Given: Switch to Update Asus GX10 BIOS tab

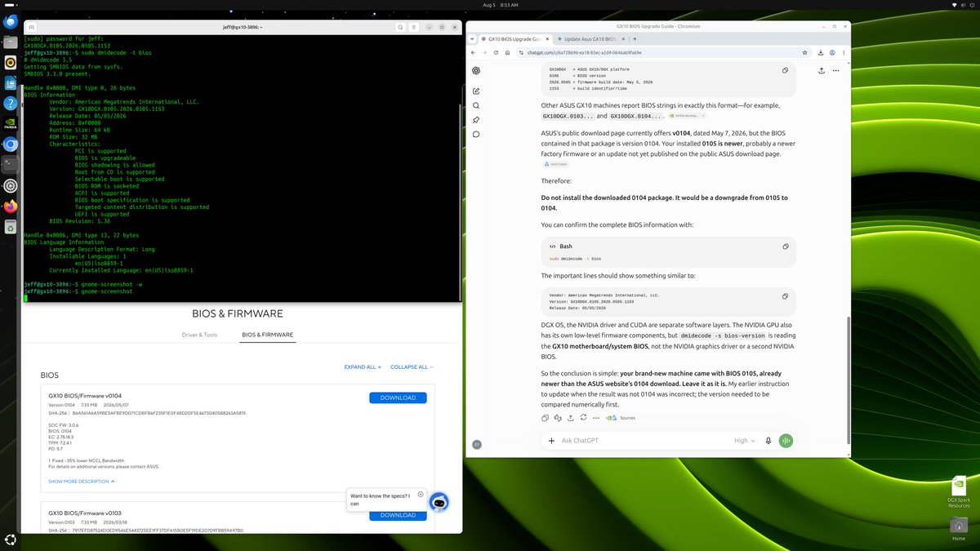Looking at the screenshot, I should pyautogui.click(x=591, y=38).
